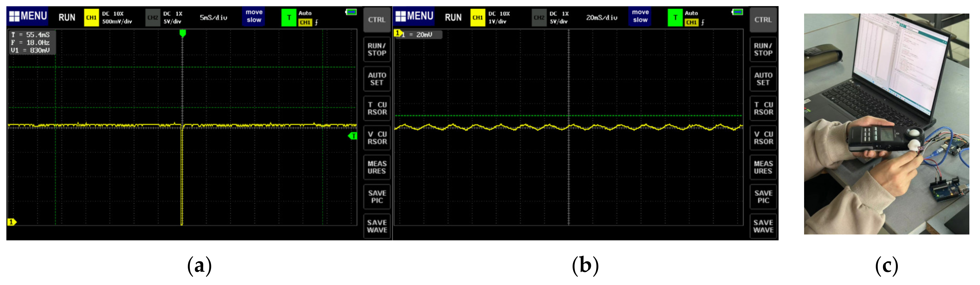Click the lab photo thumbnail (c)

886,124
